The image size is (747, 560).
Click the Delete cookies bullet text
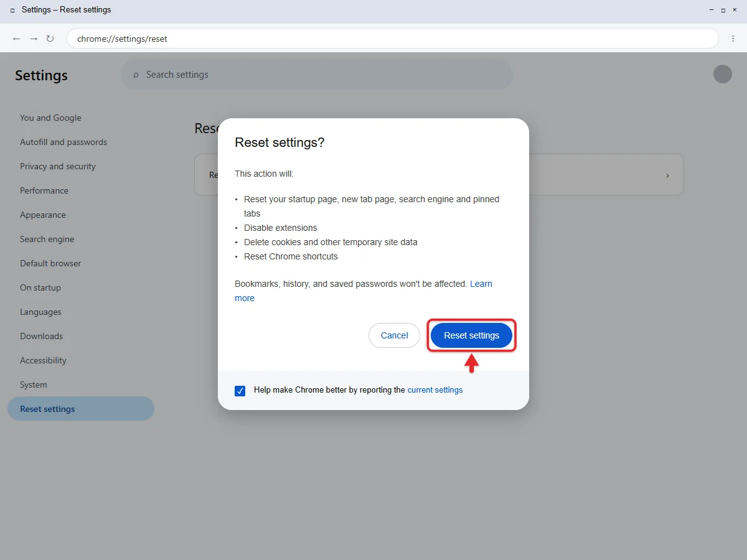[331, 242]
